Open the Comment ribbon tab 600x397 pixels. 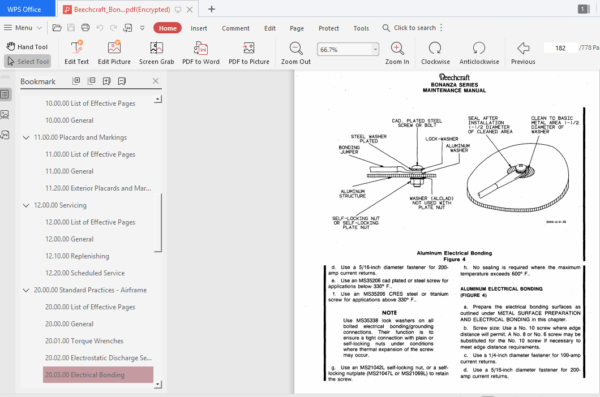[x=235, y=28]
